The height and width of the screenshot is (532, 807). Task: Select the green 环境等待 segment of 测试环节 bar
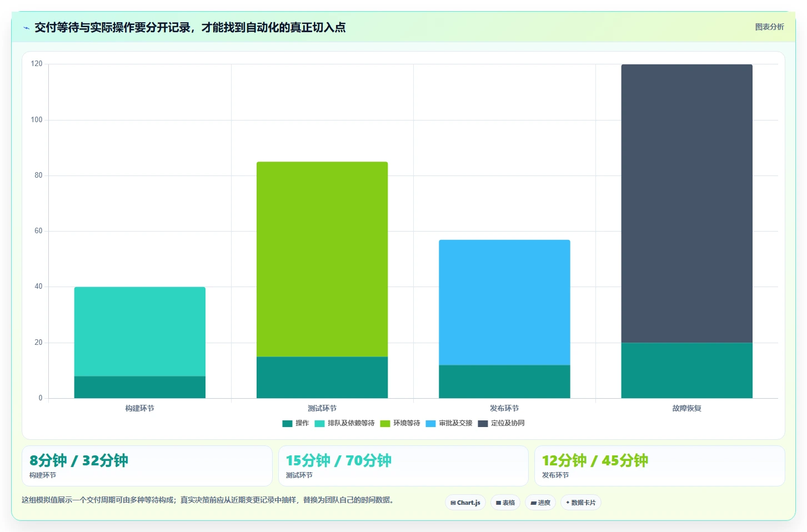coord(322,259)
